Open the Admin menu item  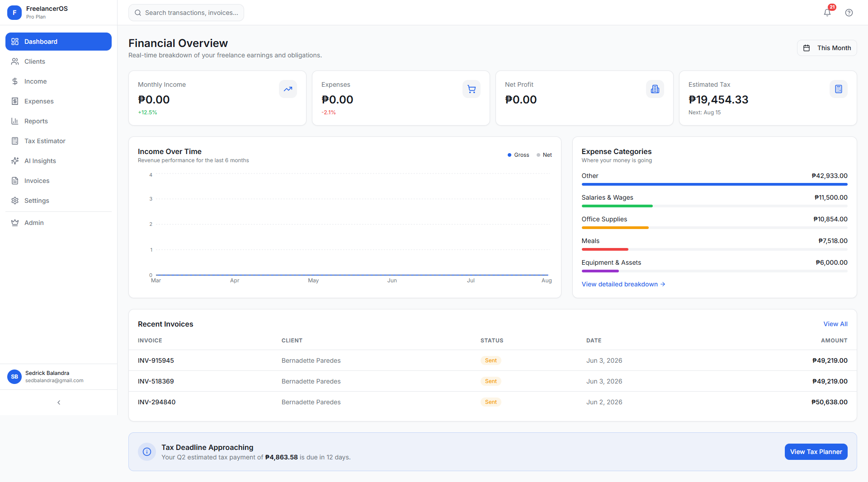click(x=58, y=223)
